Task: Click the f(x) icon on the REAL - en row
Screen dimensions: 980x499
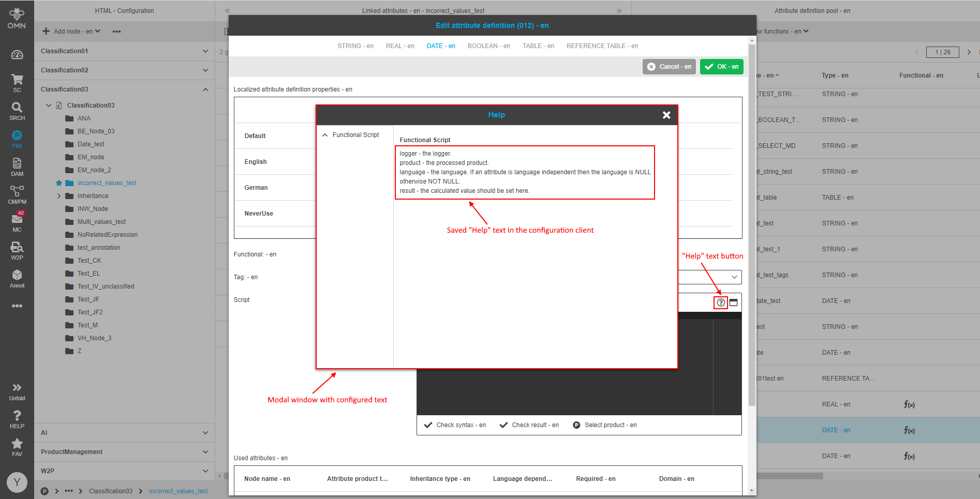Action: 910,404
